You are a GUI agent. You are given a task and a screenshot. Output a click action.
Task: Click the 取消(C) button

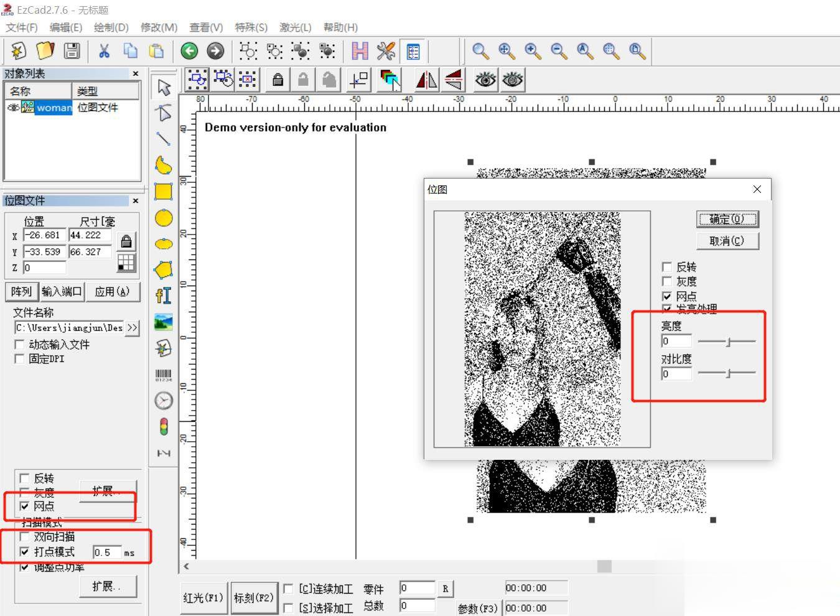(x=727, y=241)
